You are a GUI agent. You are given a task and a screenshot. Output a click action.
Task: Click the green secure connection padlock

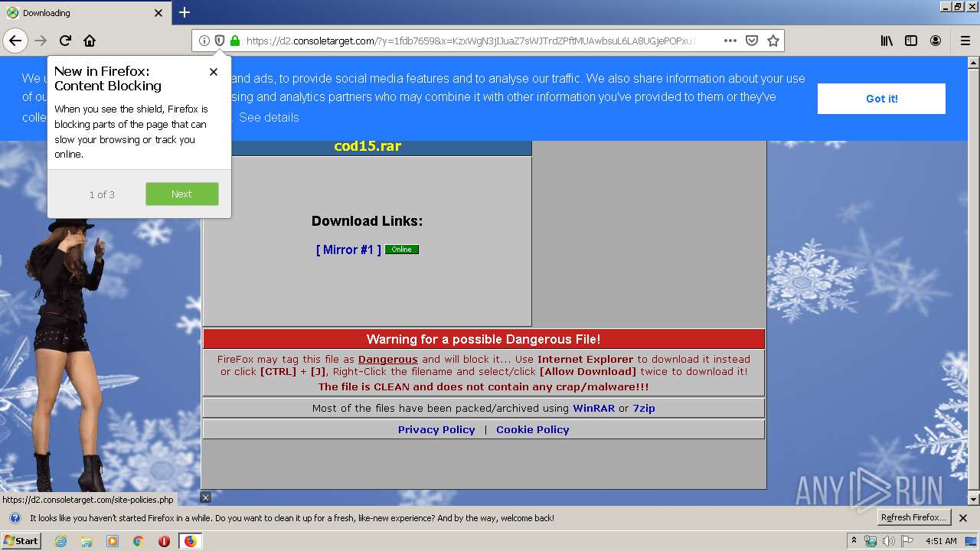pyautogui.click(x=234, y=41)
